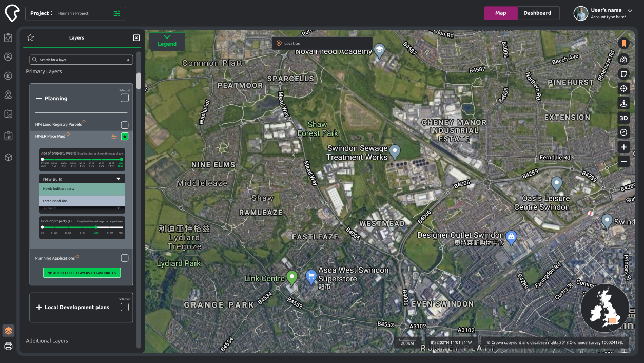The image size is (644, 363).
Task: Expand the Legend panel
Action: tap(167, 41)
